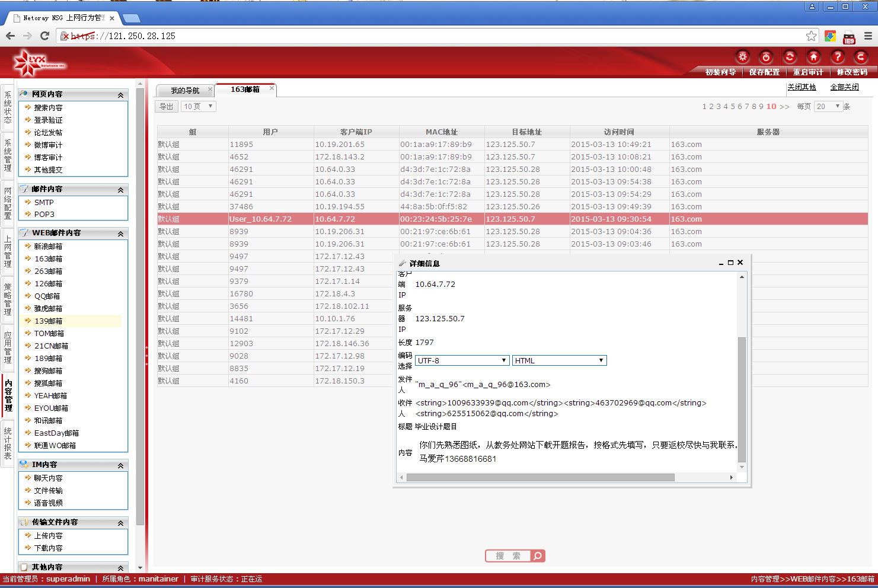
Task: Click 修改密码 in the header
Action: tap(852, 72)
